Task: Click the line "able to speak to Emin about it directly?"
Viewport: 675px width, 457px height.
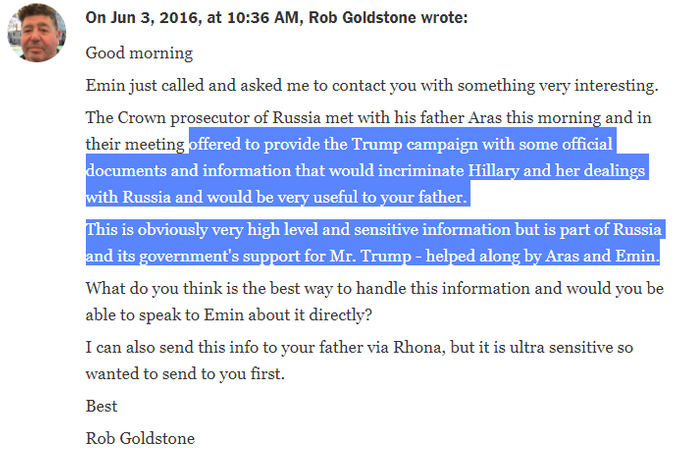Action: point(229,315)
